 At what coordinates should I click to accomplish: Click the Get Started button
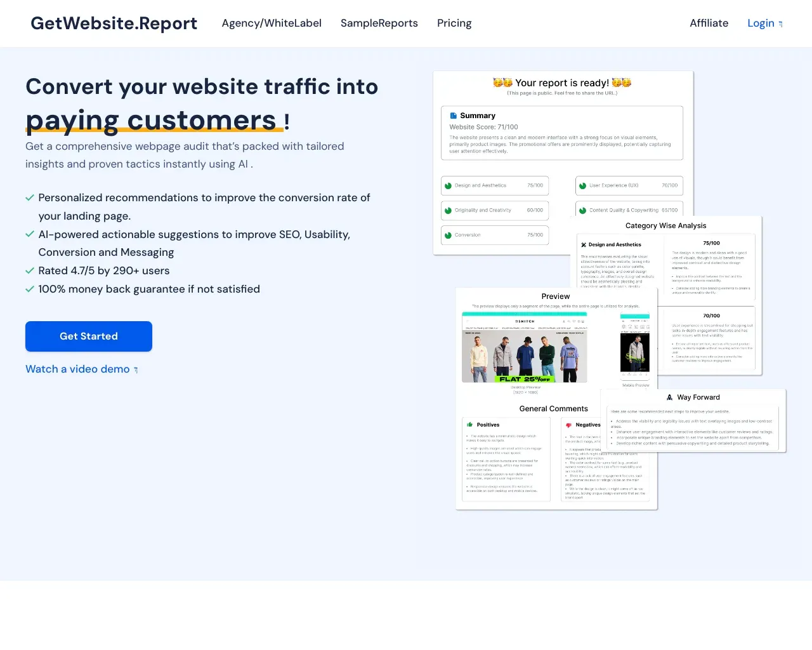[89, 336]
